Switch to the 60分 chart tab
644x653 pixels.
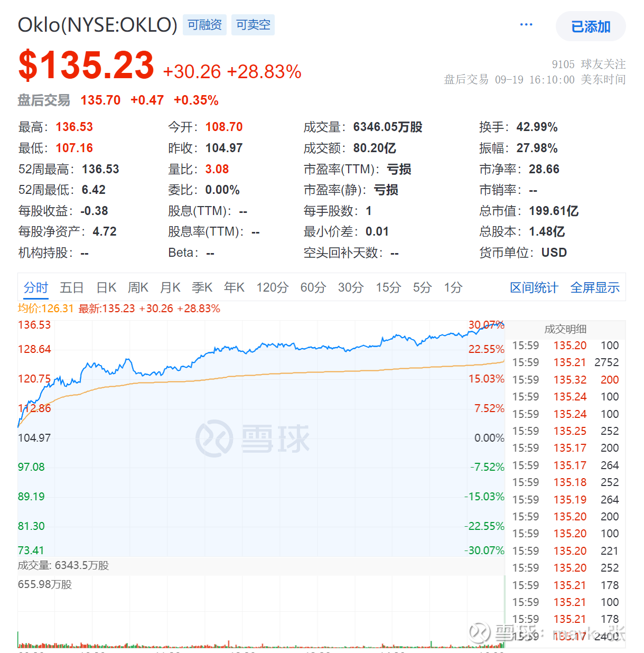coord(313,287)
